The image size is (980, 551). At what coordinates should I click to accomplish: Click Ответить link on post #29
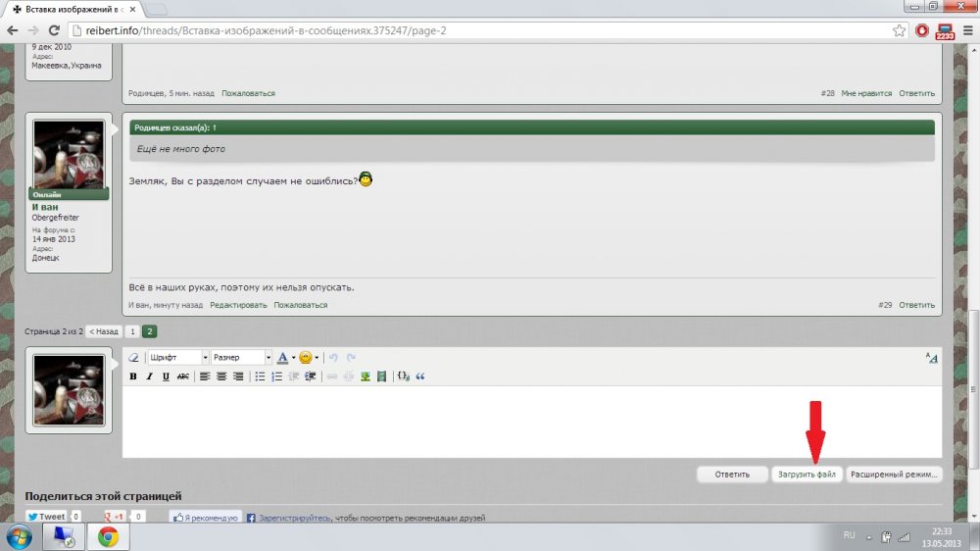917,305
